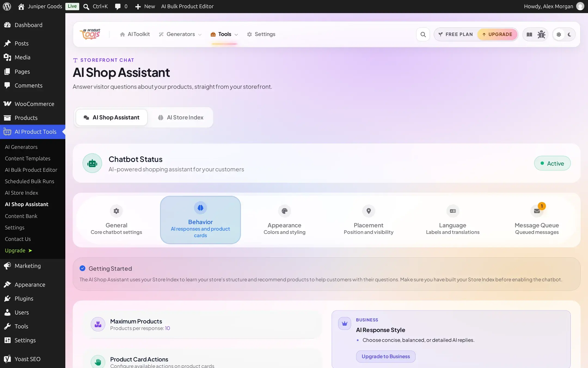Open the Yoast SEO sidebar menu
Screen dimensions: 588x368
[33, 359]
